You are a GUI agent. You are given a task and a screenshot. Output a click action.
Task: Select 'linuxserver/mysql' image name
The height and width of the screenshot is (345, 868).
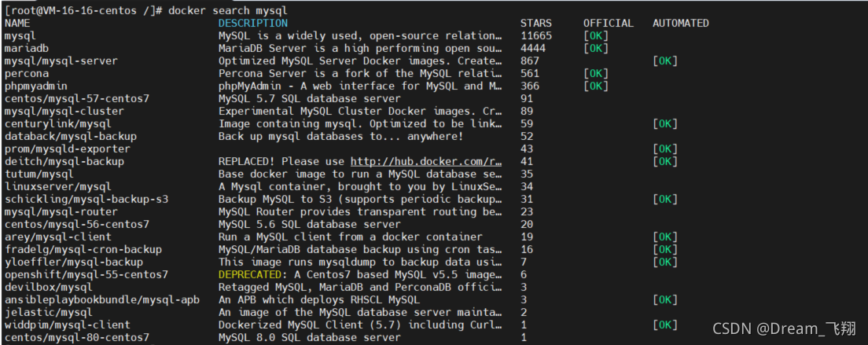57,187
